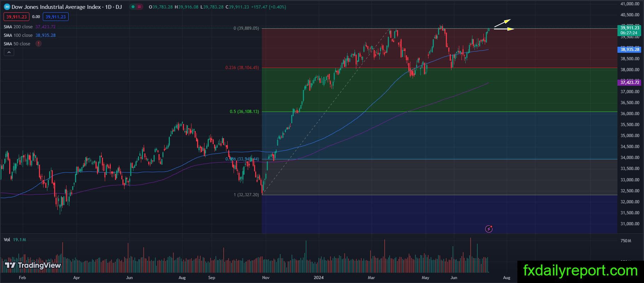
Task: Click 34,000.00 on the price scale
Action: pyautogui.click(x=630, y=158)
